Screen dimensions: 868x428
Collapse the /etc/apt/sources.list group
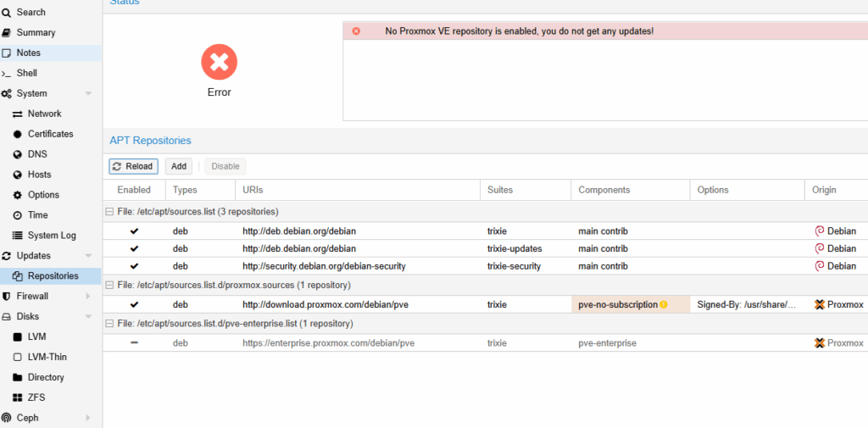click(x=109, y=212)
